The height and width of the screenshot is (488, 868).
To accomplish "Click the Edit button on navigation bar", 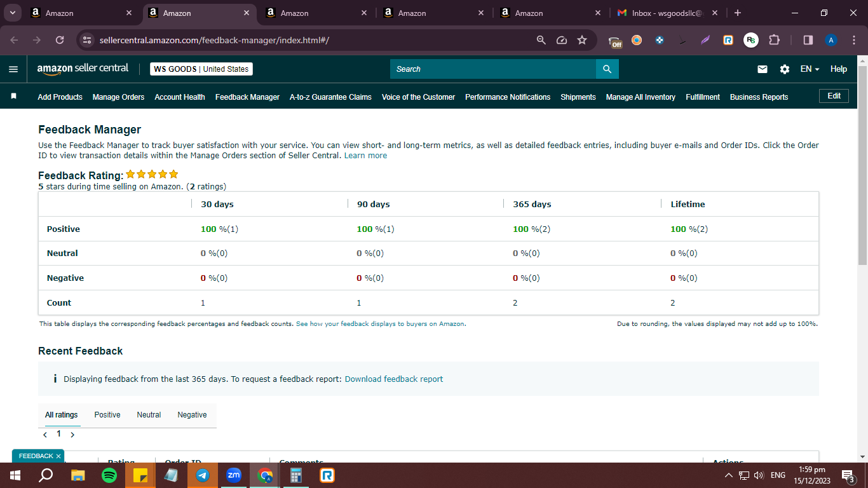I will (834, 96).
